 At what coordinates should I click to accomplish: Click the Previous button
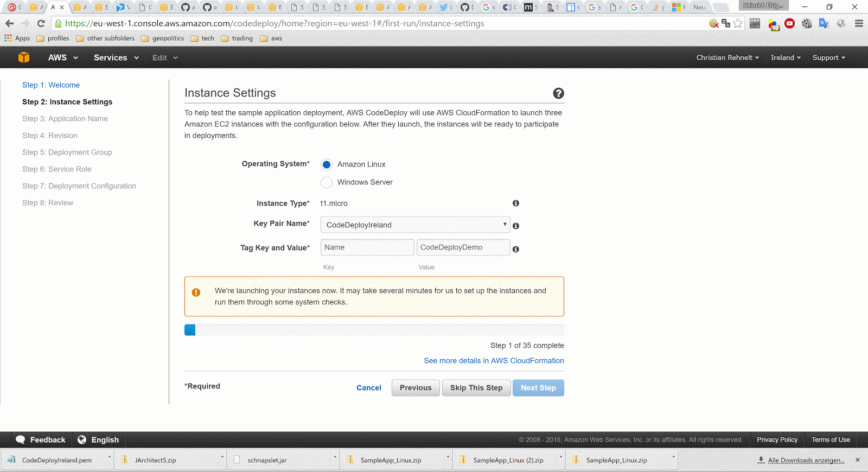(416, 388)
